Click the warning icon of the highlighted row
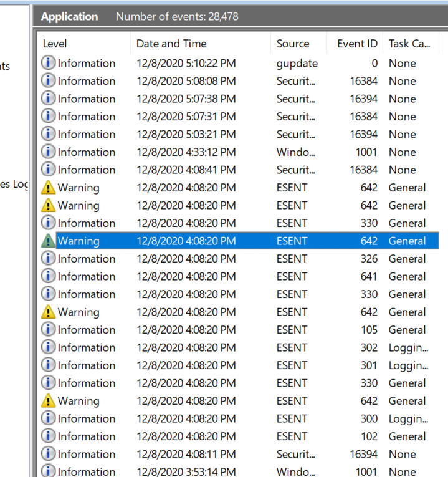Viewport: 448px width, 477px height. (48, 241)
